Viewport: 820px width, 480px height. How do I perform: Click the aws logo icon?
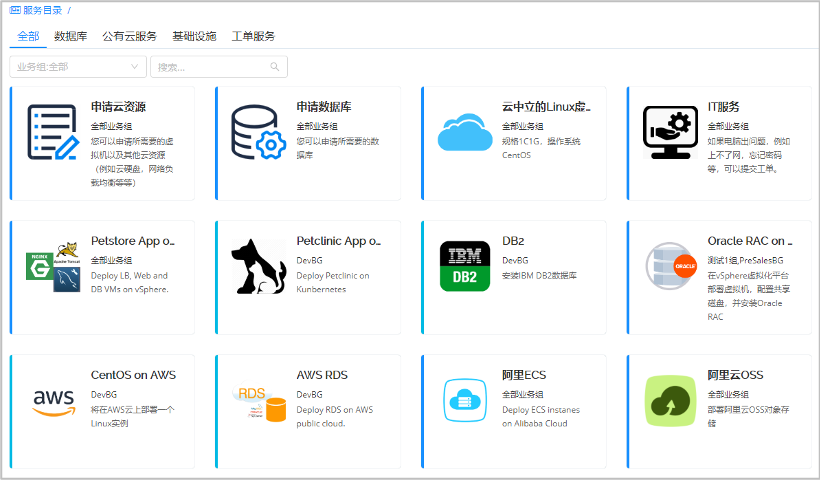coord(53,403)
